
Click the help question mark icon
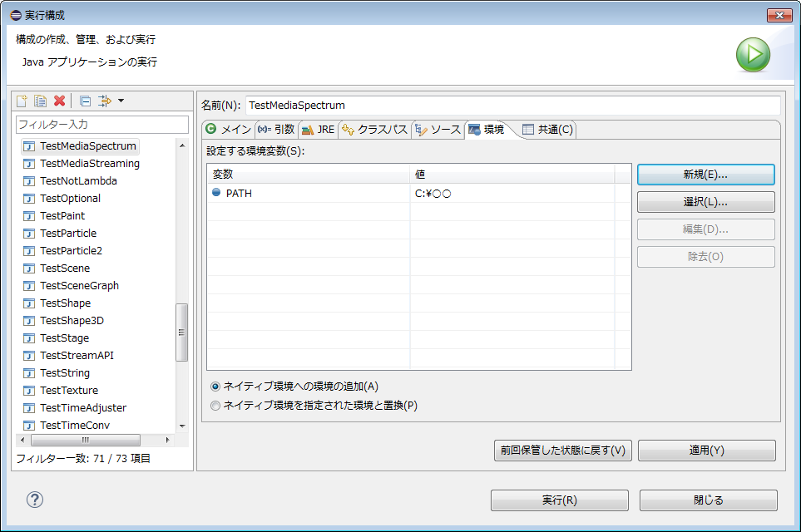click(35, 500)
